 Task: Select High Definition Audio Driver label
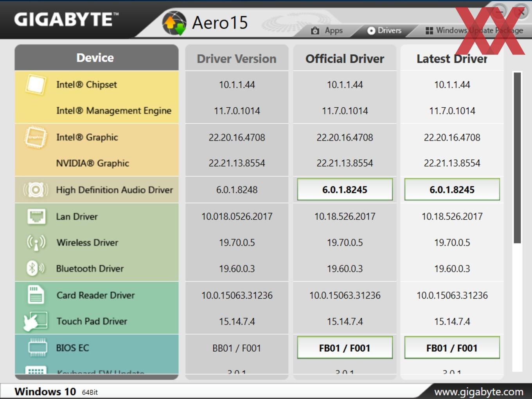tap(114, 190)
